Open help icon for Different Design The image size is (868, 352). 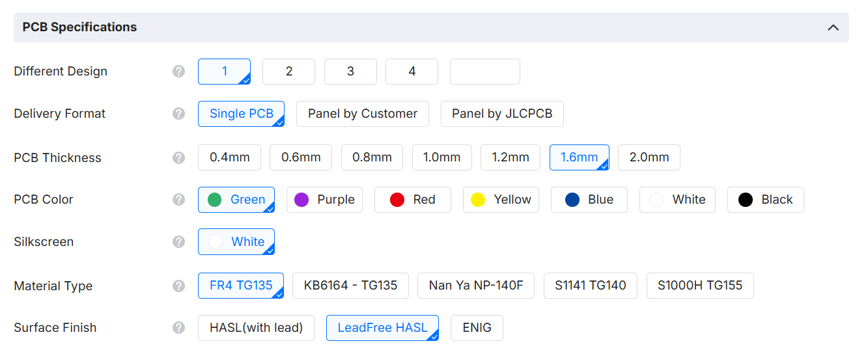179,72
